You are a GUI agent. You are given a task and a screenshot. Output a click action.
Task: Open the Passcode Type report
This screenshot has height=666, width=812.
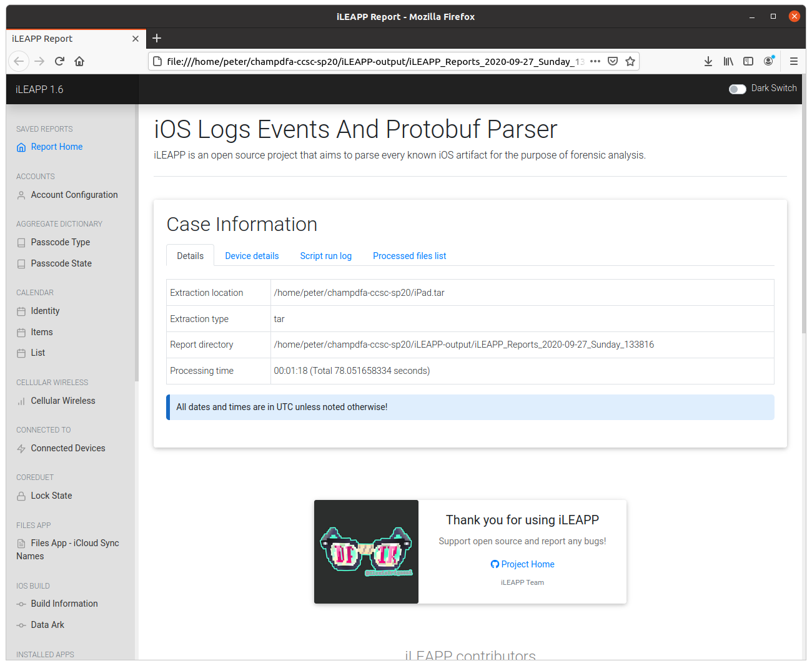(61, 242)
